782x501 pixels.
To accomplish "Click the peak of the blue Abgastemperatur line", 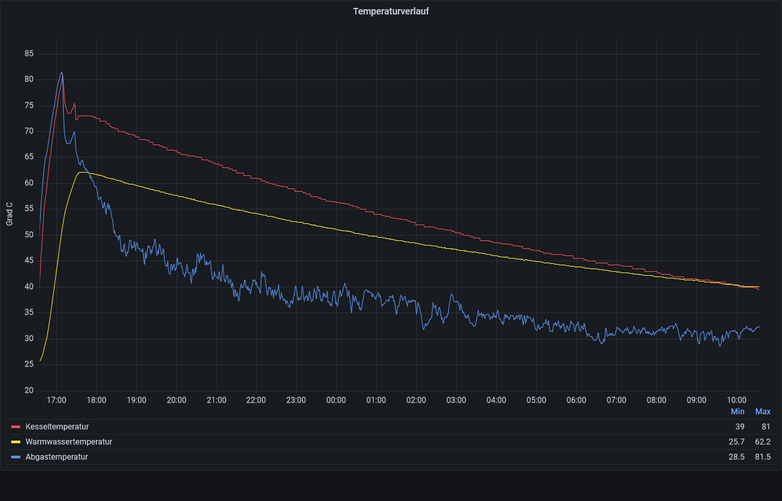I will tap(61, 73).
